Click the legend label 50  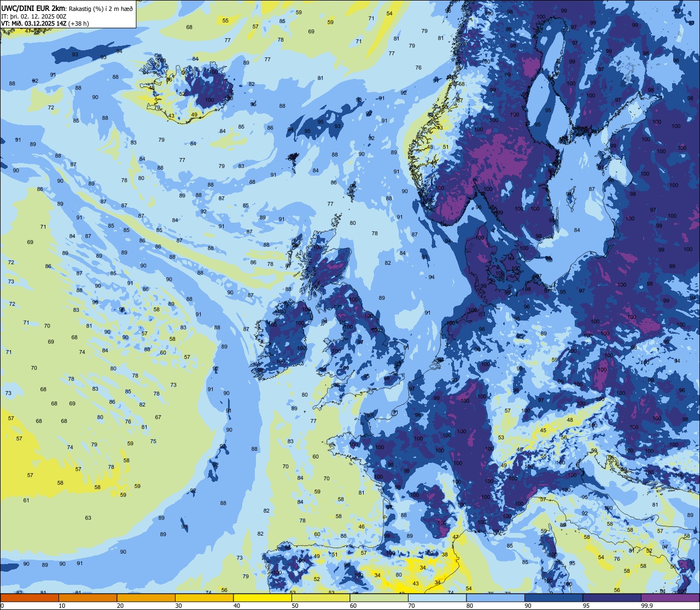[x=295, y=606]
